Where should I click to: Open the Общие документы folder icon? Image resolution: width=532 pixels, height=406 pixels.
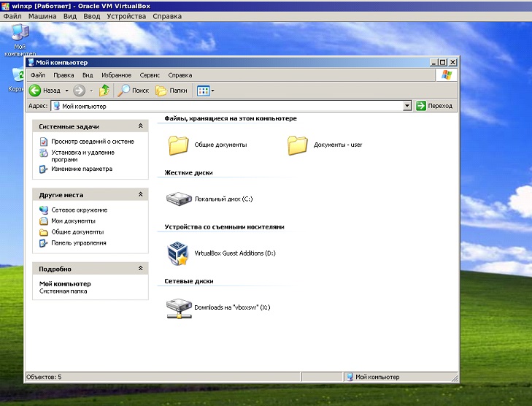179,145
